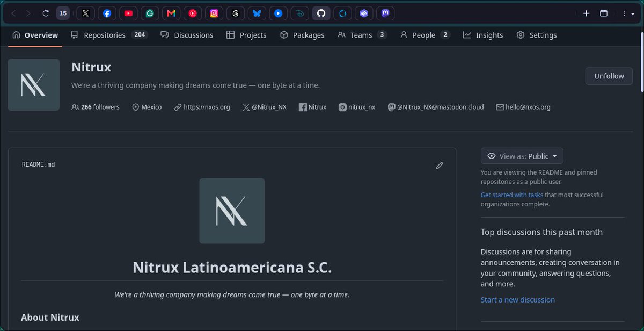Click the README.md file label
This screenshot has height=331, width=644.
point(39,164)
